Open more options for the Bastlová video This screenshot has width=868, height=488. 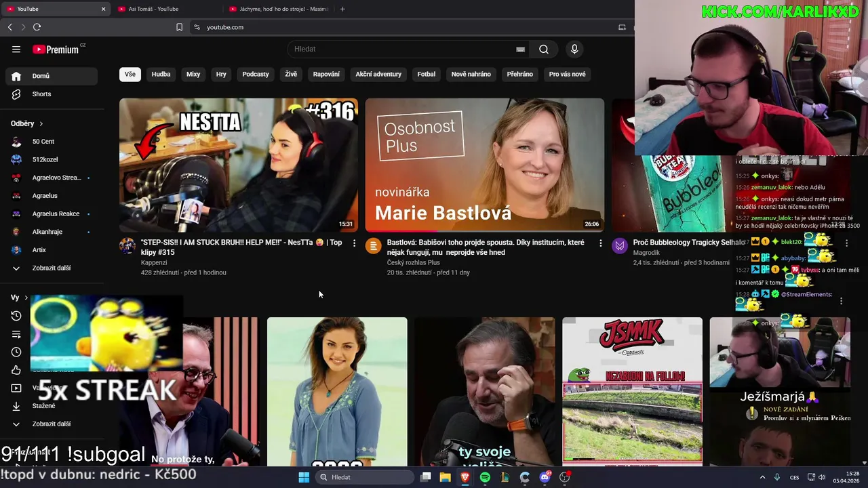600,243
